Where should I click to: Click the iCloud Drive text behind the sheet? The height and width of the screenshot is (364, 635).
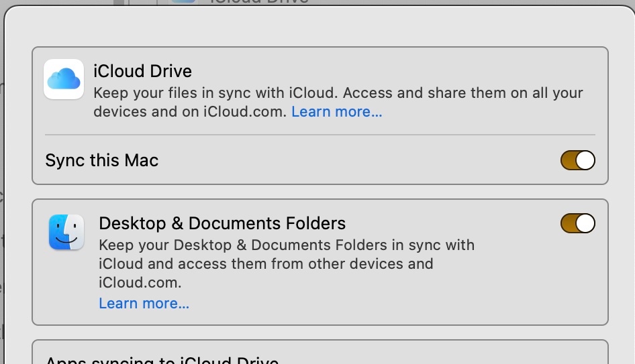258,2
